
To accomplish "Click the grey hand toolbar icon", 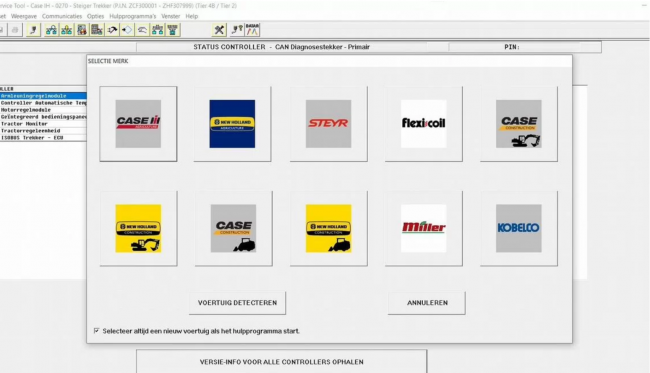I will click(142, 30).
